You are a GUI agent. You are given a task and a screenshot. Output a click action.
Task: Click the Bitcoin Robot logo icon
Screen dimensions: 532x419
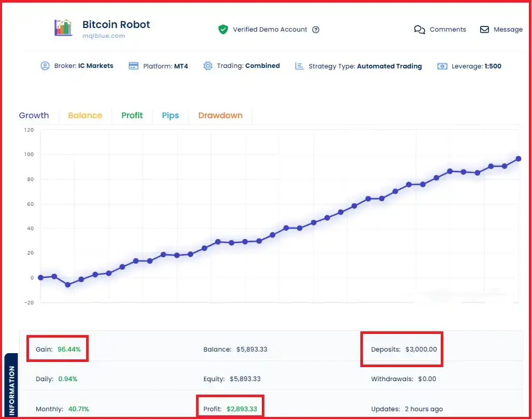click(63, 28)
